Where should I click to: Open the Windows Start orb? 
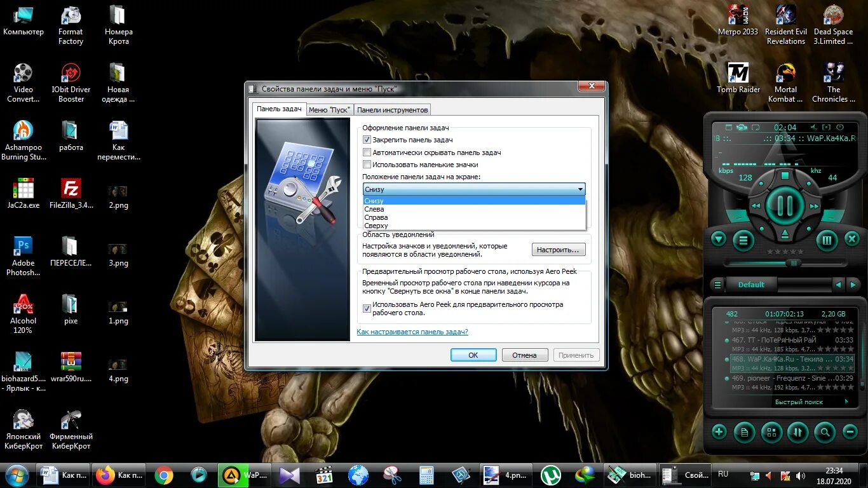click(x=17, y=475)
